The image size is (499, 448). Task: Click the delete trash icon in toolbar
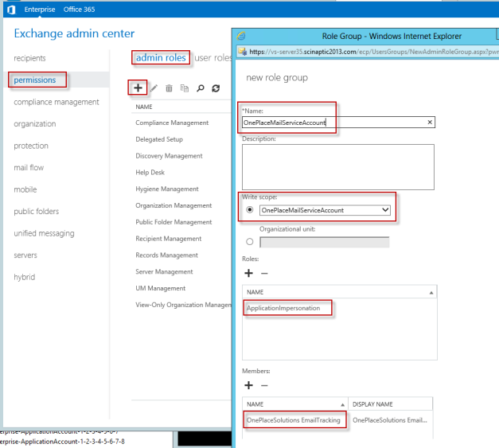(169, 88)
